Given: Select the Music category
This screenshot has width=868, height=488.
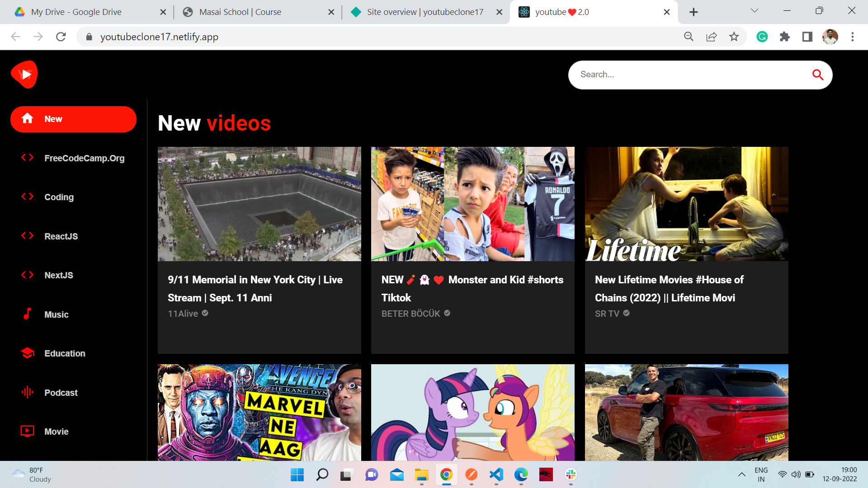Looking at the screenshot, I should [73, 314].
